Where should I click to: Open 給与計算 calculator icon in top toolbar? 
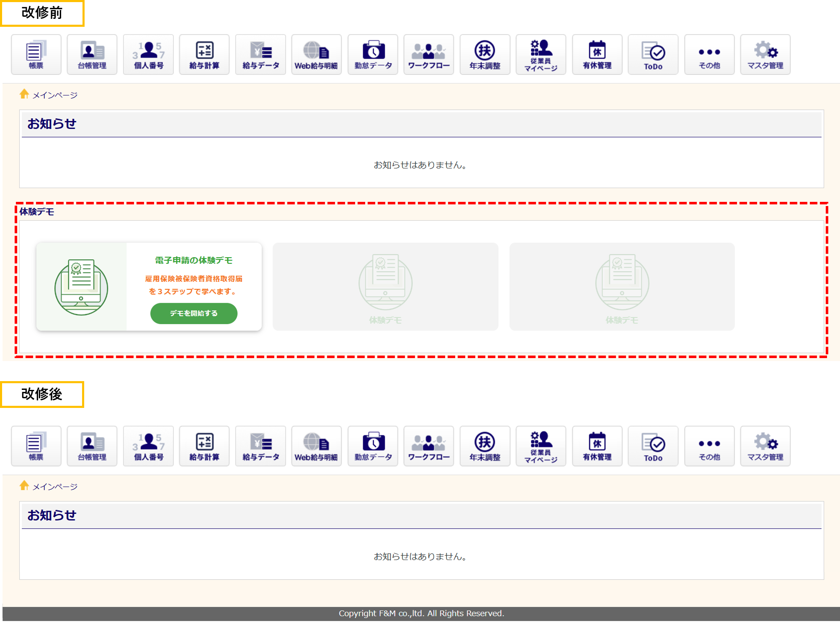(204, 54)
